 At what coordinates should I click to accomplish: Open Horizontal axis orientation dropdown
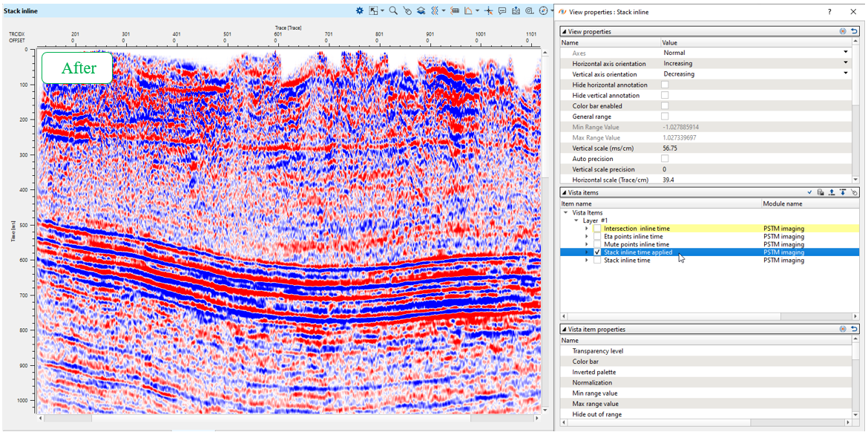coord(846,64)
